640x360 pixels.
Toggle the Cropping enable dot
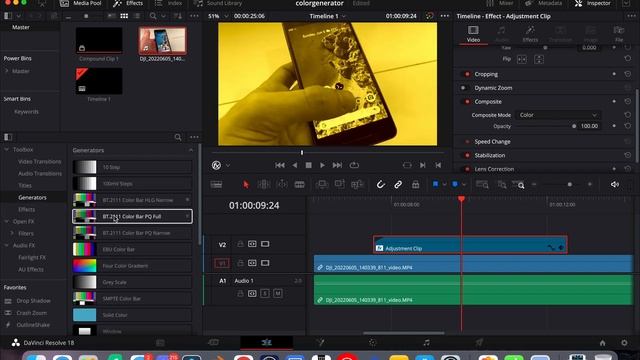point(467,74)
